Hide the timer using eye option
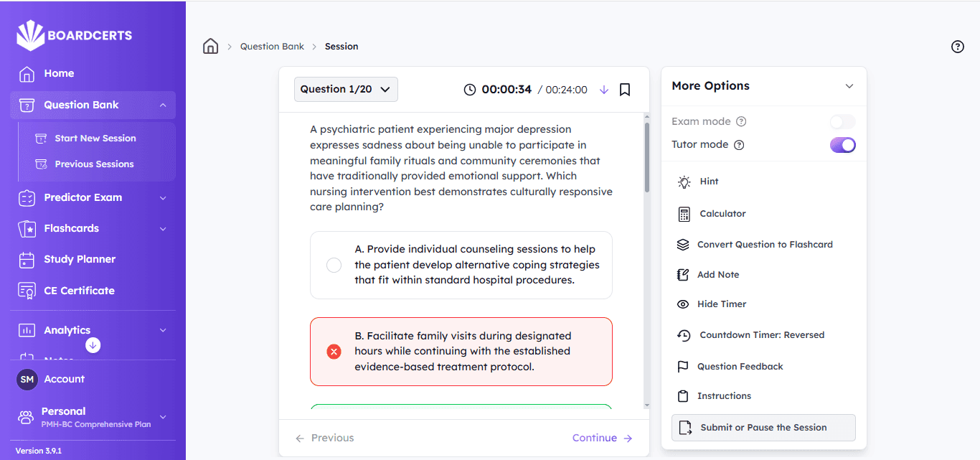The height and width of the screenshot is (460, 980). click(721, 304)
